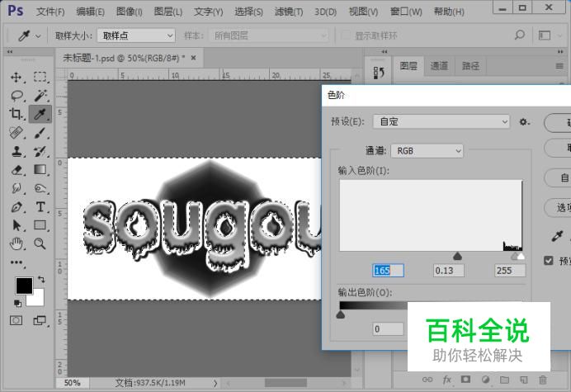Select the Layers tab

coord(408,66)
